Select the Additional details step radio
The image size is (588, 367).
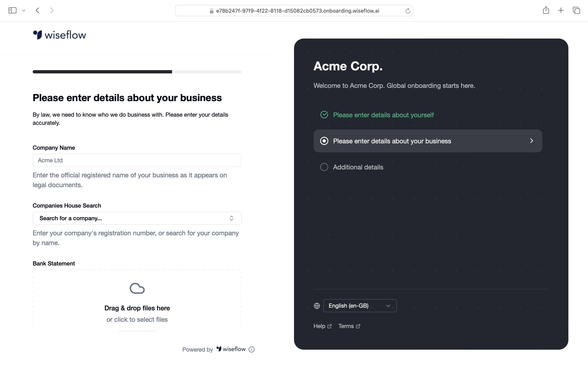coord(324,167)
